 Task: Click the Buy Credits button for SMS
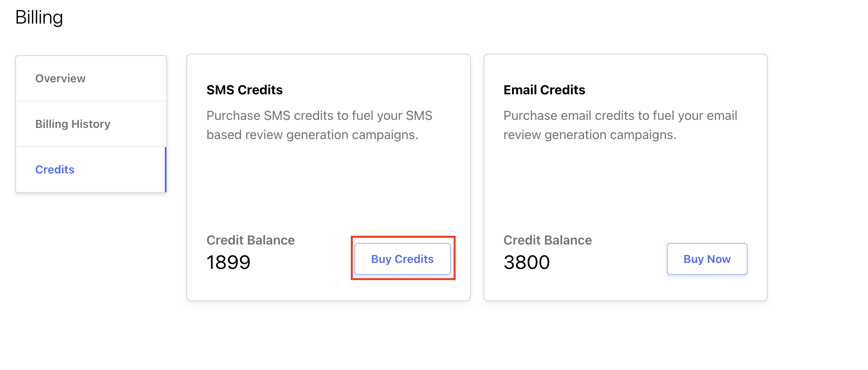click(402, 259)
